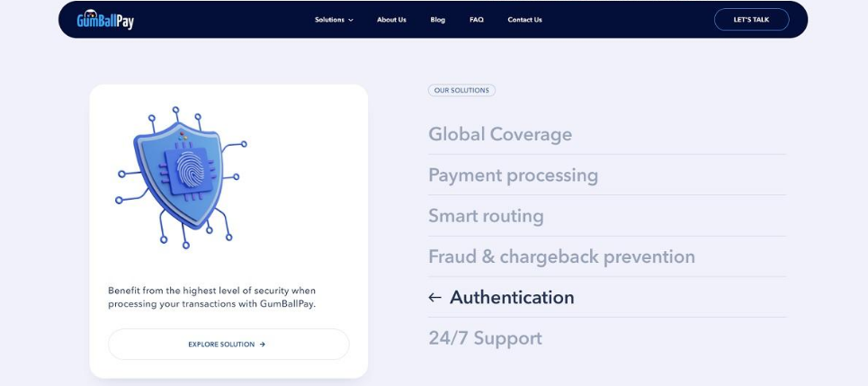Expand the Solutions chevron arrow
This screenshot has width=868, height=386.
tap(351, 20)
